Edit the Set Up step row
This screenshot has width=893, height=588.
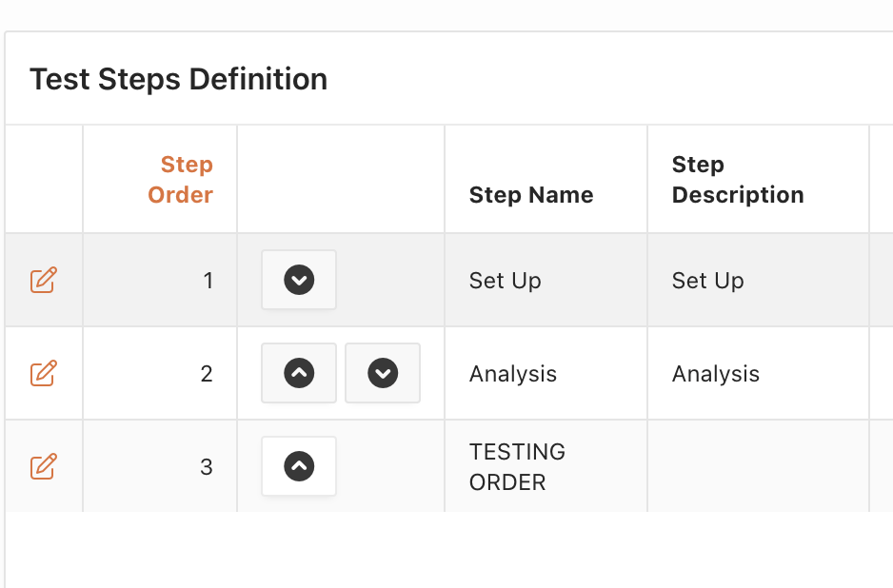coord(43,280)
